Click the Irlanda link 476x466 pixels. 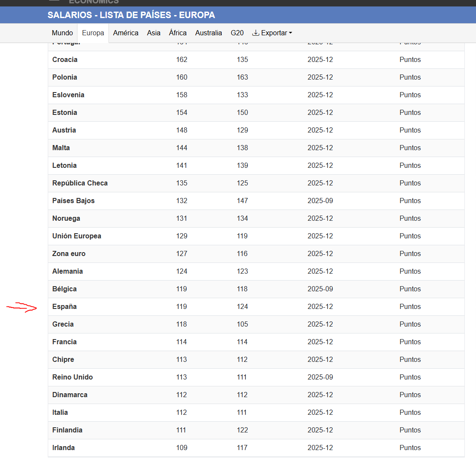click(63, 447)
